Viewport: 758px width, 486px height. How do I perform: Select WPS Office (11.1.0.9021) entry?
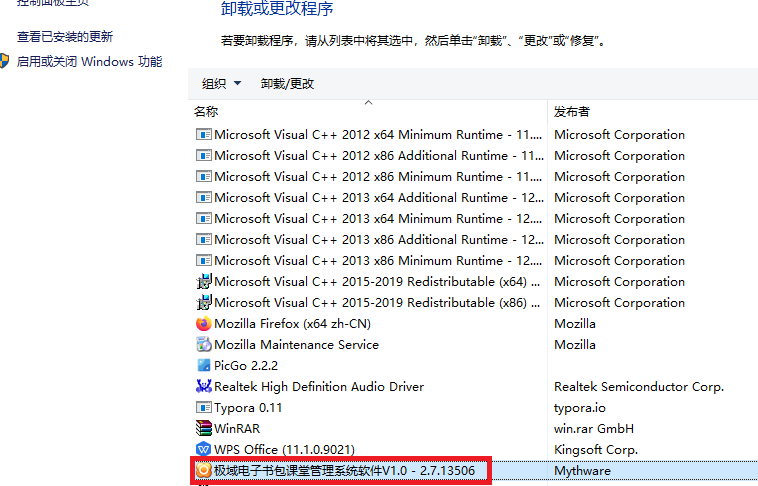coord(284,450)
